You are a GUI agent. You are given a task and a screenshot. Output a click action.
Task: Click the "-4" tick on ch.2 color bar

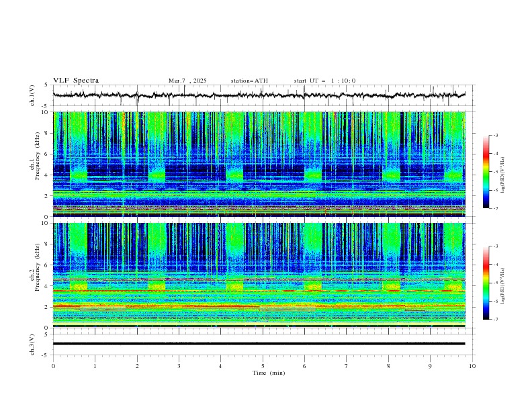coord(495,265)
